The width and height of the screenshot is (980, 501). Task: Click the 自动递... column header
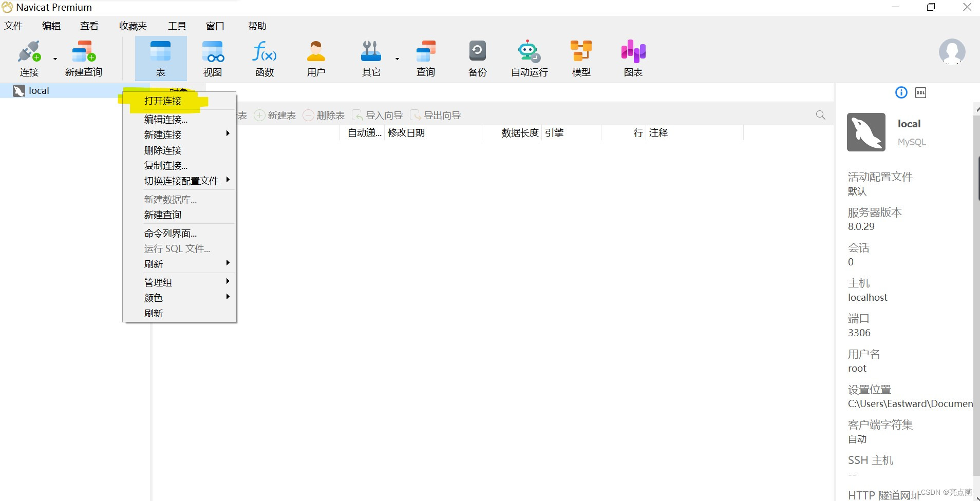(362, 133)
